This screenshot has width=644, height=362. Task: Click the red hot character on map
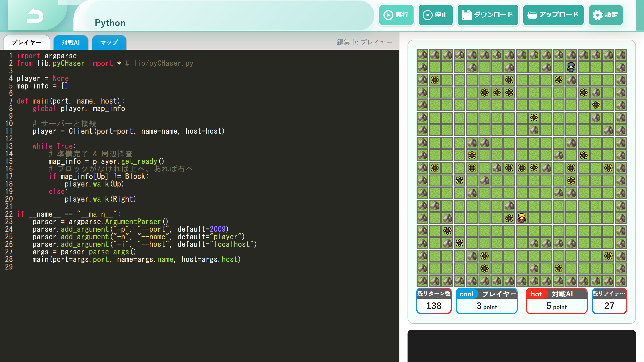coord(522,218)
